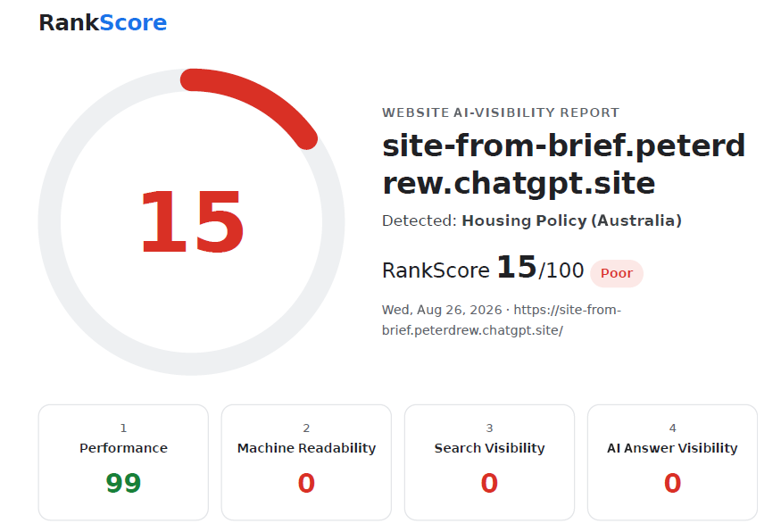Open the https://site-from-brief.peterdrew.chatgpt.site/ URL text

point(502,320)
